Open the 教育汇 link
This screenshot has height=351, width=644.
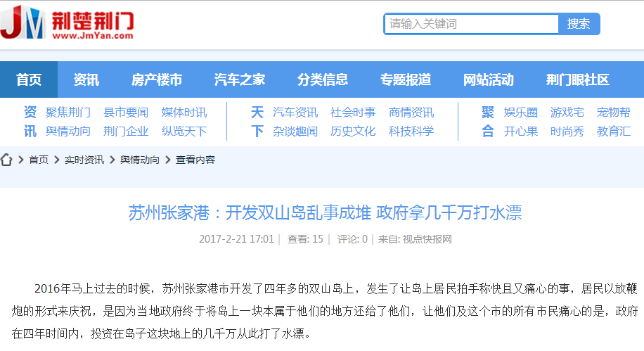pyautogui.click(x=613, y=132)
